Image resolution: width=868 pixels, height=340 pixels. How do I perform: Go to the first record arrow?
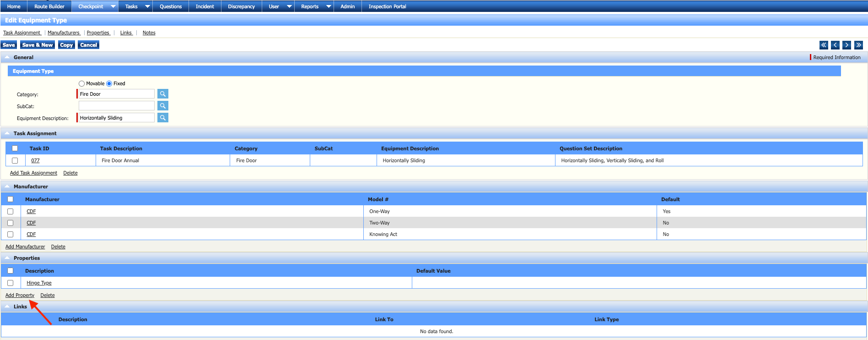(x=824, y=45)
